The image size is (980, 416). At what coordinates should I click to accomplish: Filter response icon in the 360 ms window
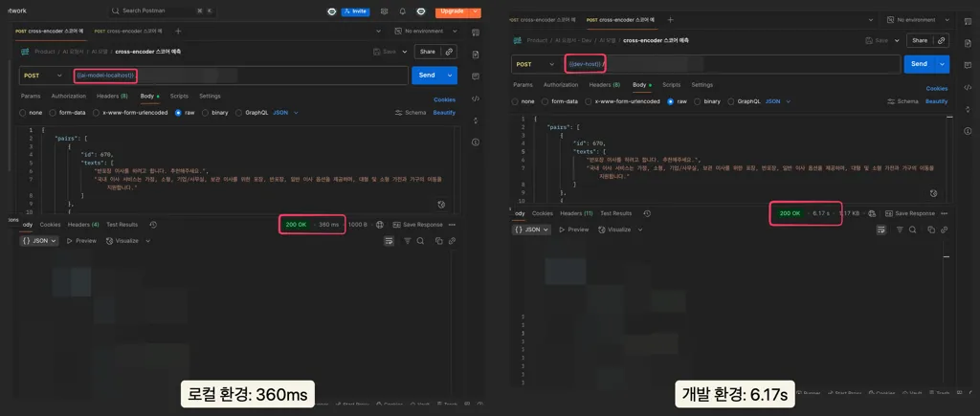pos(407,241)
